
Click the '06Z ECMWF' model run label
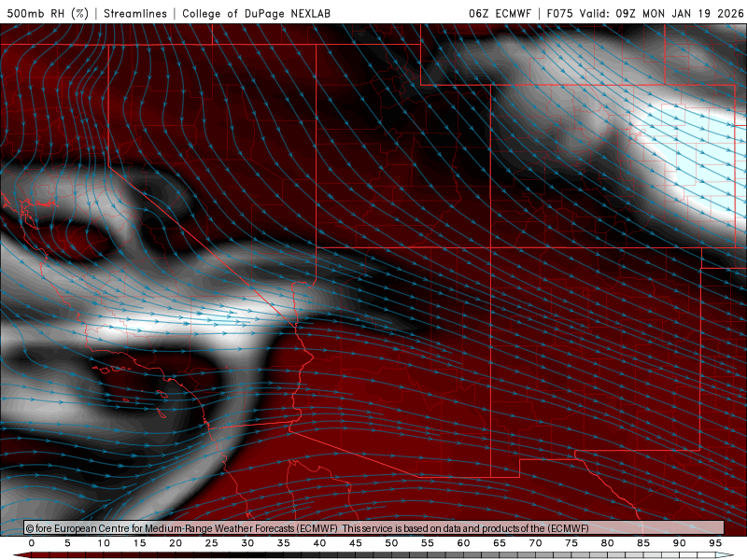500,13
